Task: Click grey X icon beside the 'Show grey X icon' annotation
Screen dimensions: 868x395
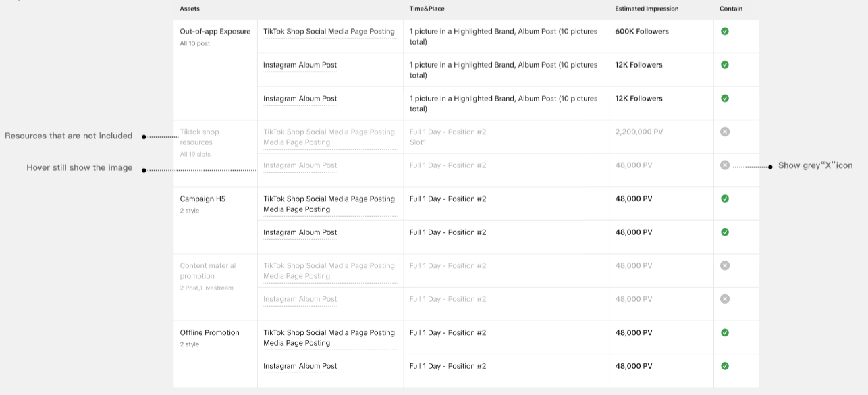Action: 724,165
